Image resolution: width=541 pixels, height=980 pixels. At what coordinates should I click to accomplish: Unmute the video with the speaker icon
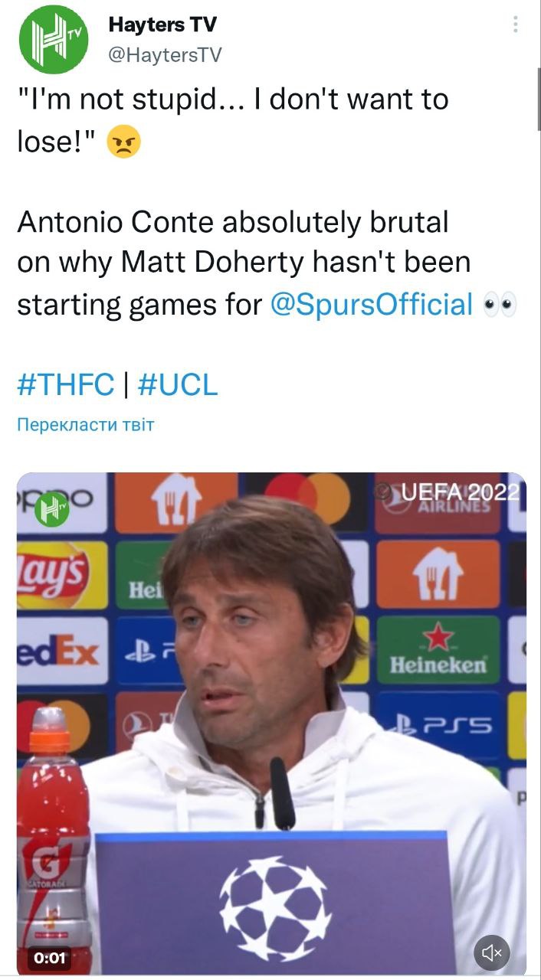(492, 952)
